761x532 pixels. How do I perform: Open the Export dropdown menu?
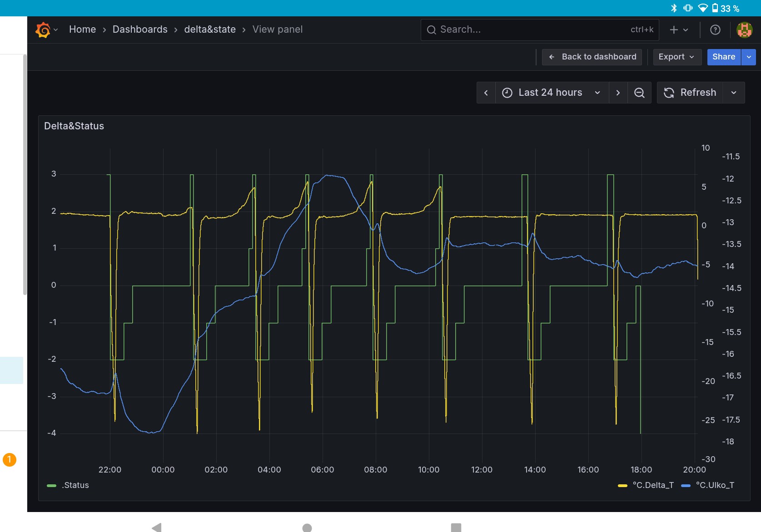676,57
